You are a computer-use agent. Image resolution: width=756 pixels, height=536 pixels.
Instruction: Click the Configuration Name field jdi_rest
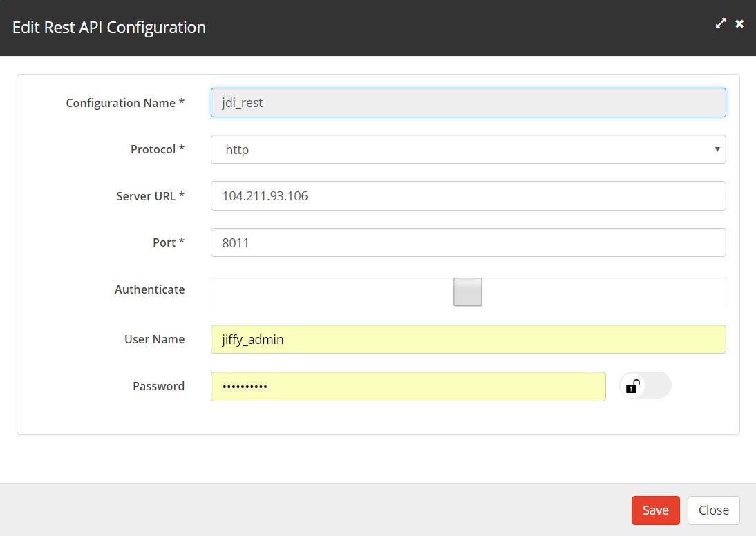468,103
